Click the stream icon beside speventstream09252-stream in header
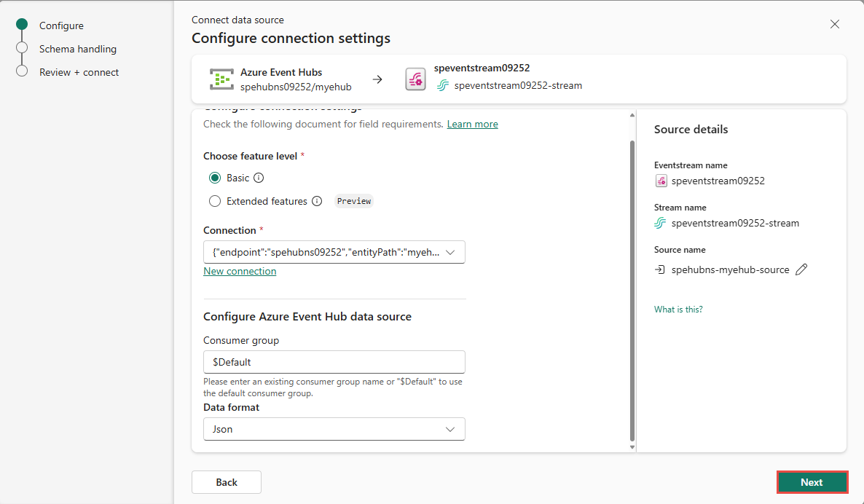Viewport: 864px width, 504px height. pyautogui.click(x=442, y=86)
